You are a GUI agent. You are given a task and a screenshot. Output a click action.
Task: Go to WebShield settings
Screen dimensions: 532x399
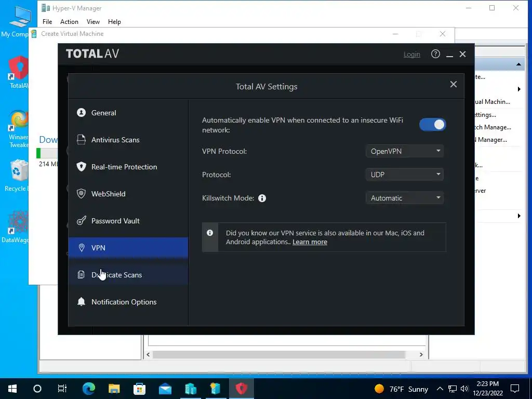point(128,194)
